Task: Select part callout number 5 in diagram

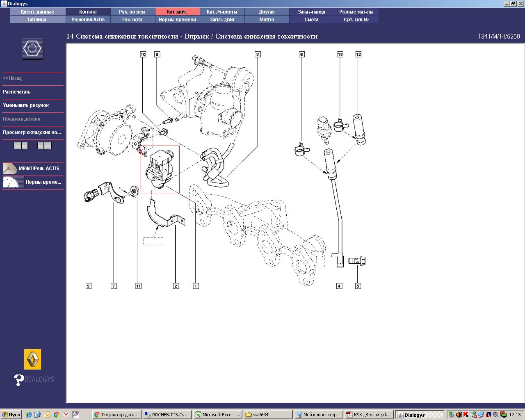Action: pos(358,286)
